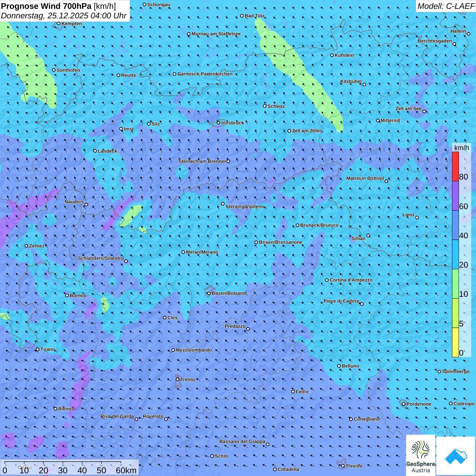Screen dimensions: 476x476
Task: Click the Silz city label
Action: 156,124
